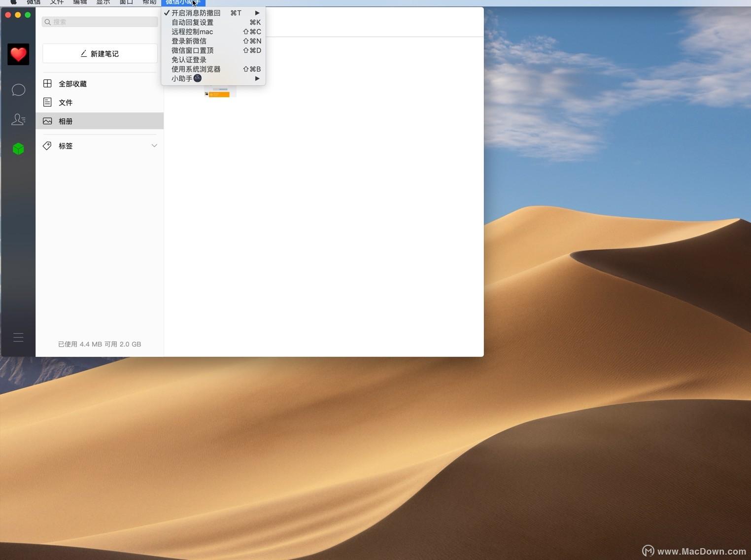Select the green cube favorites icon
Screen dimensions: 751x560
pos(18,148)
